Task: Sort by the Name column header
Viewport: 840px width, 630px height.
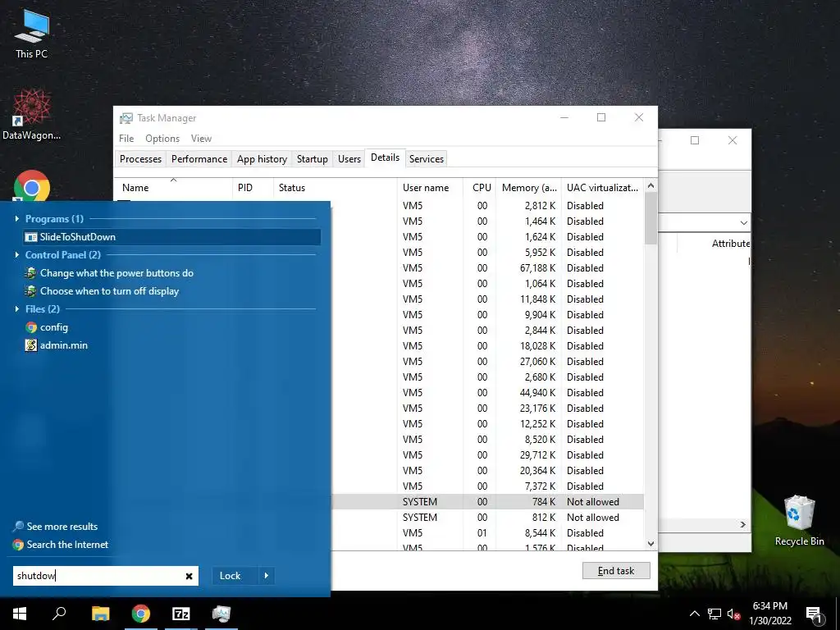Action: pos(173,188)
